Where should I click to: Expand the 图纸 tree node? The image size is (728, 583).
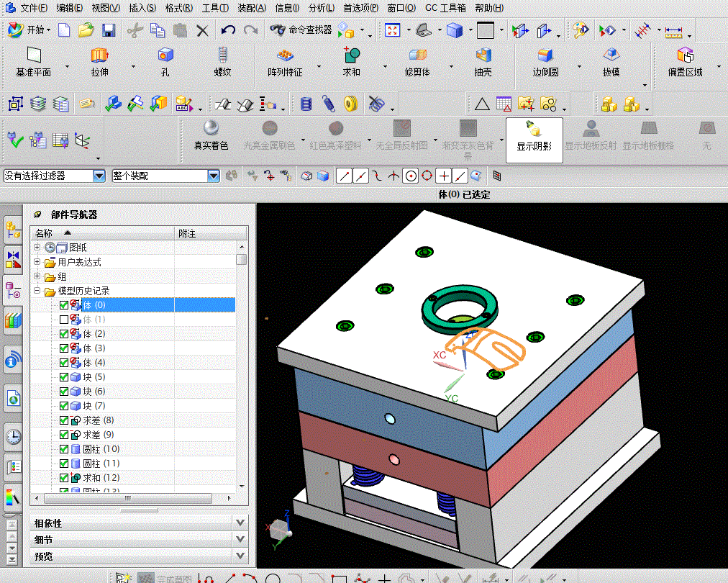[37, 247]
